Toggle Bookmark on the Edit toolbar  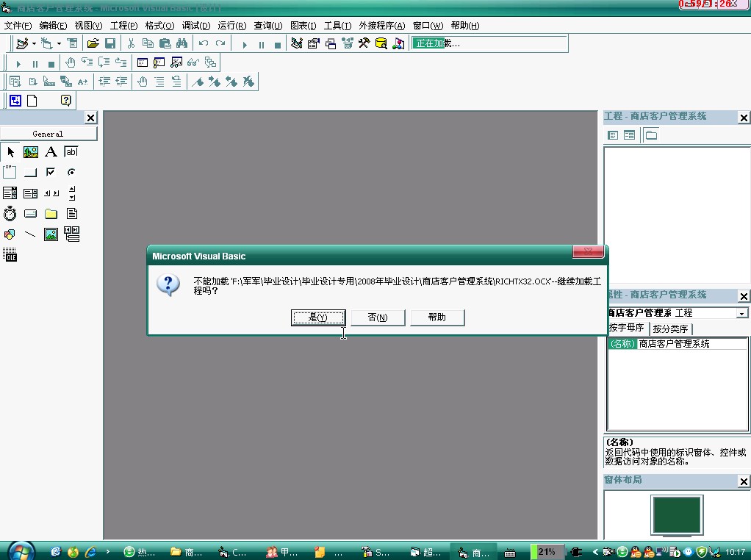tap(198, 82)
